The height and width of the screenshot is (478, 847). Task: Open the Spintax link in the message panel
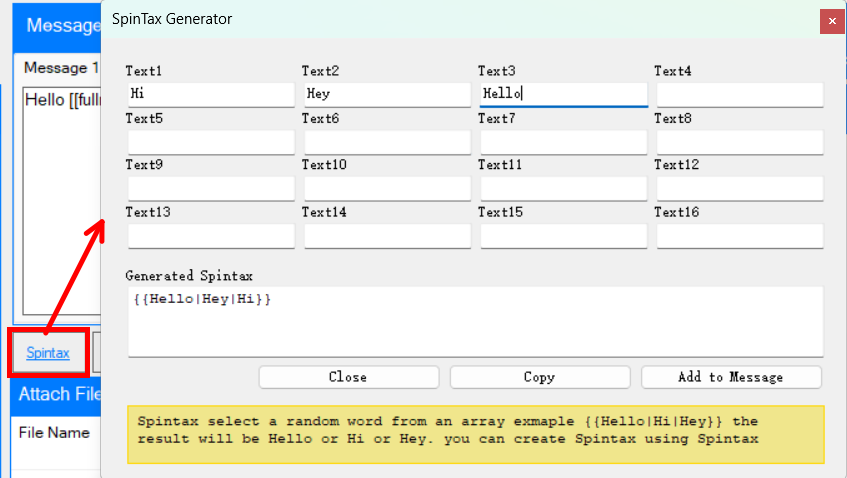click(x=48, y=353)
